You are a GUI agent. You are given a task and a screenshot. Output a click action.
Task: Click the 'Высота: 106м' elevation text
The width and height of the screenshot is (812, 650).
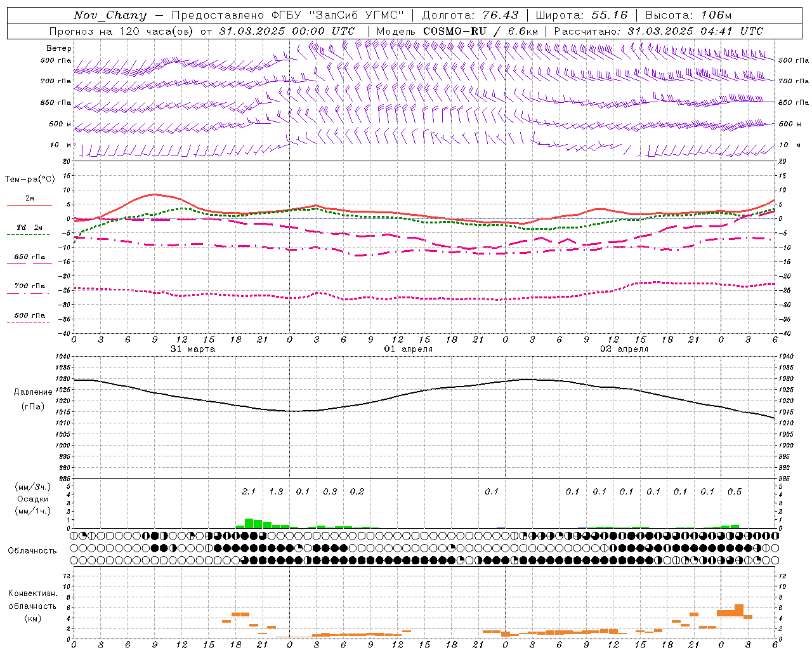[688, 15]
